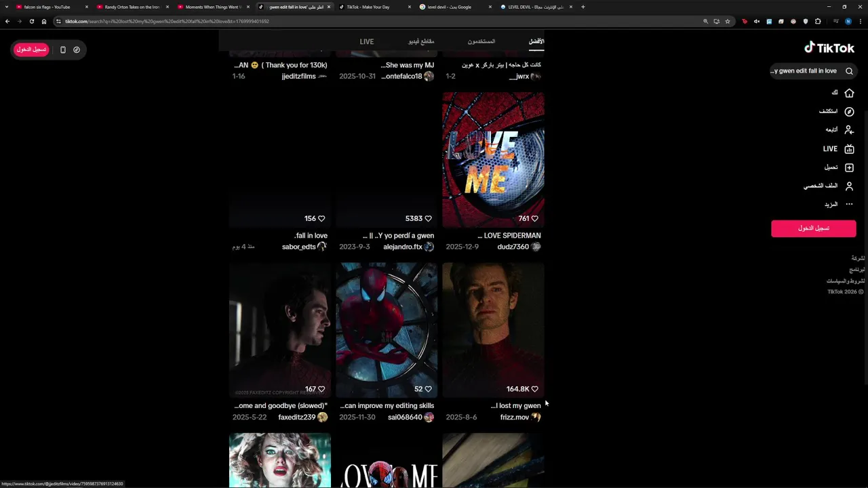Click the install/cast screen icon in address bar
The image size is (868, 488).
(716, 21)
